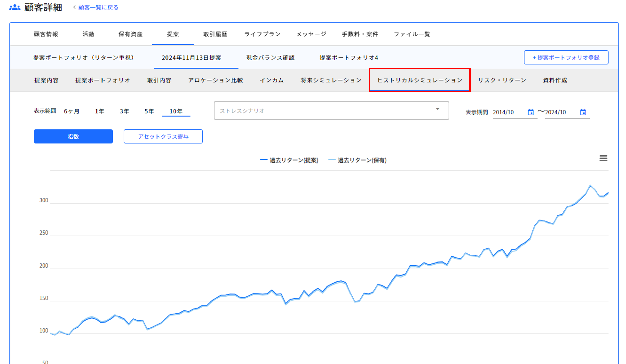The width and height of the screenshot is (626, 364).
Task: Go back via 顧客一覧に戻る link
Action: [x=98, y=8]
